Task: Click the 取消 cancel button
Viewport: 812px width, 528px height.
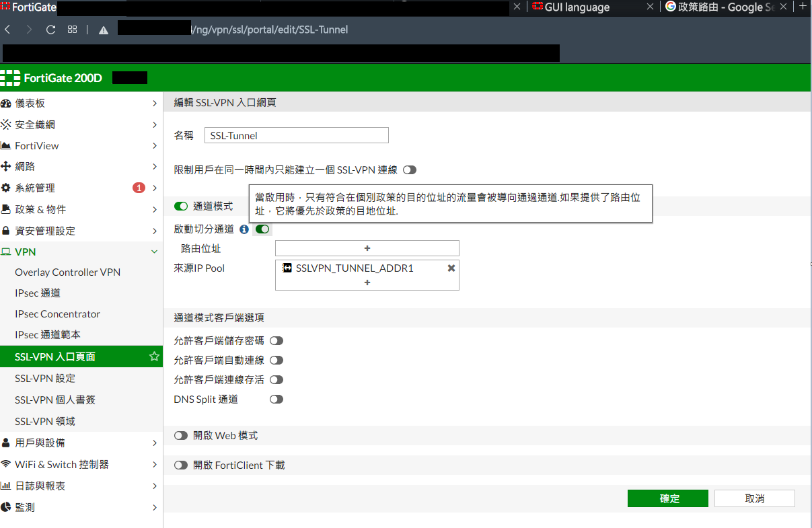Action: (755, 498)
